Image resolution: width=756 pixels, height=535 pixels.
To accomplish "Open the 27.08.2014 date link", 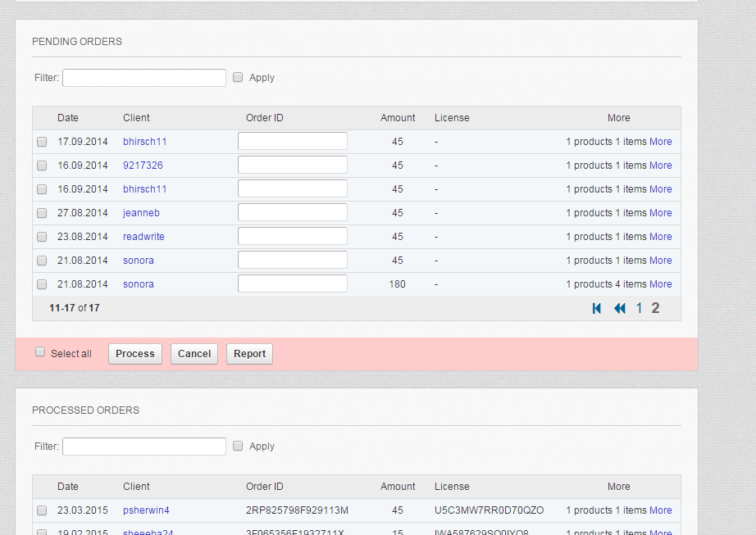I will tap(83, 213).
